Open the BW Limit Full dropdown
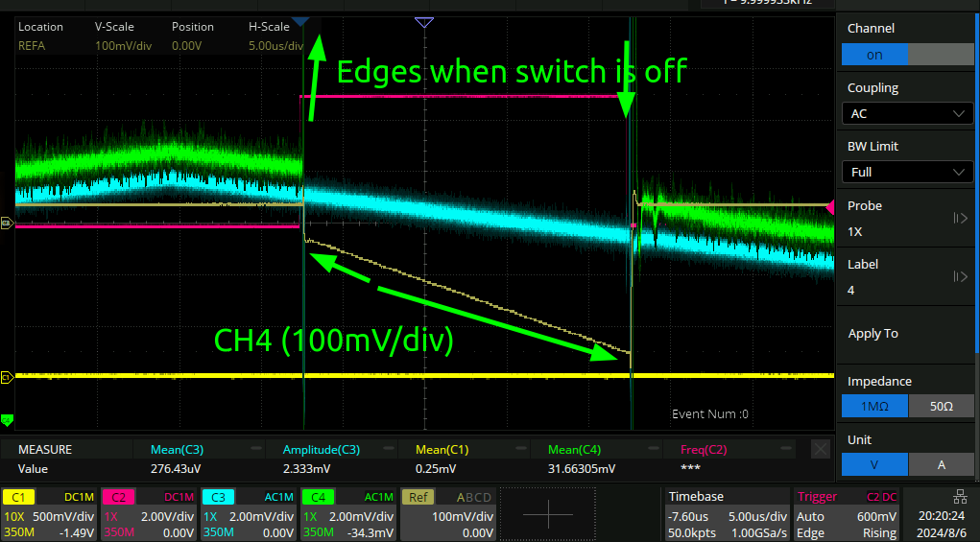 point(907,172)
